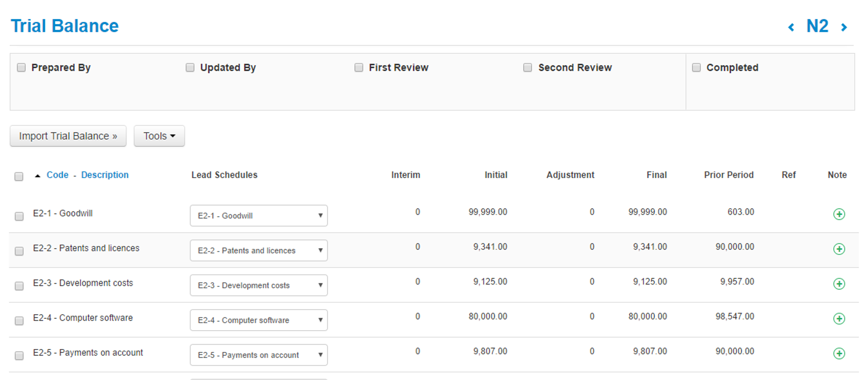Image resolution: width=868 pixels, height=380 pixels.
Task: Click the Ref column header
Action: [x=789, y=175]
